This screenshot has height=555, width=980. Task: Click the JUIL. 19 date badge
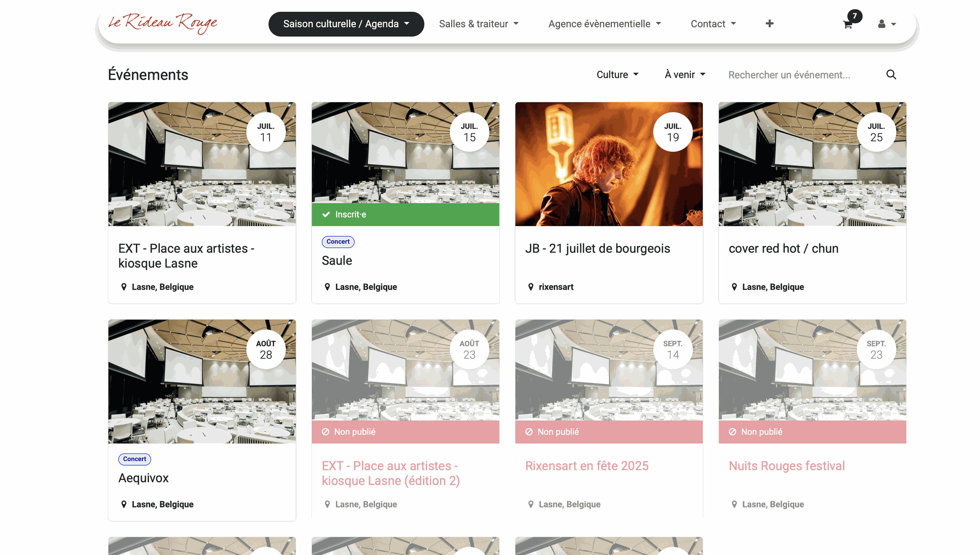point(673,132)
